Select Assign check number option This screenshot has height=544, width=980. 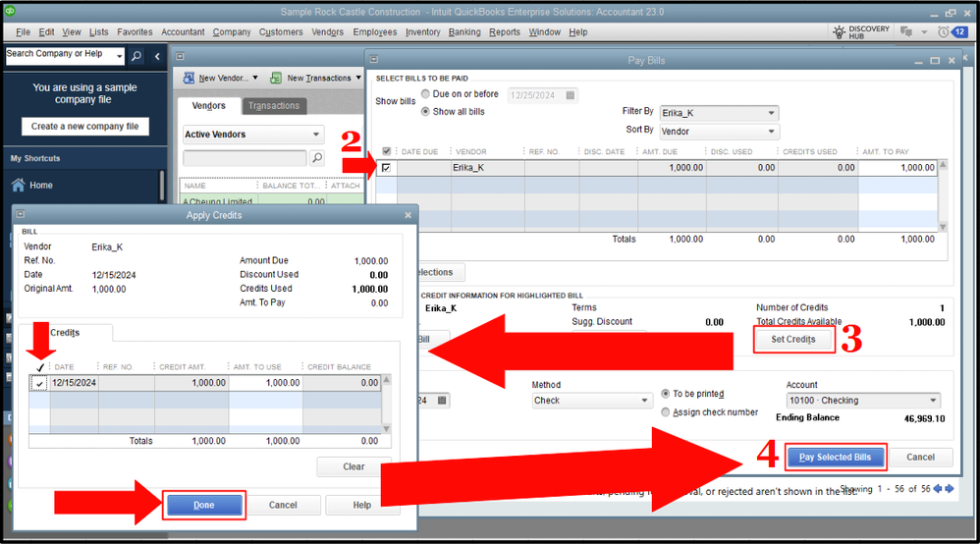coord(666,412)
